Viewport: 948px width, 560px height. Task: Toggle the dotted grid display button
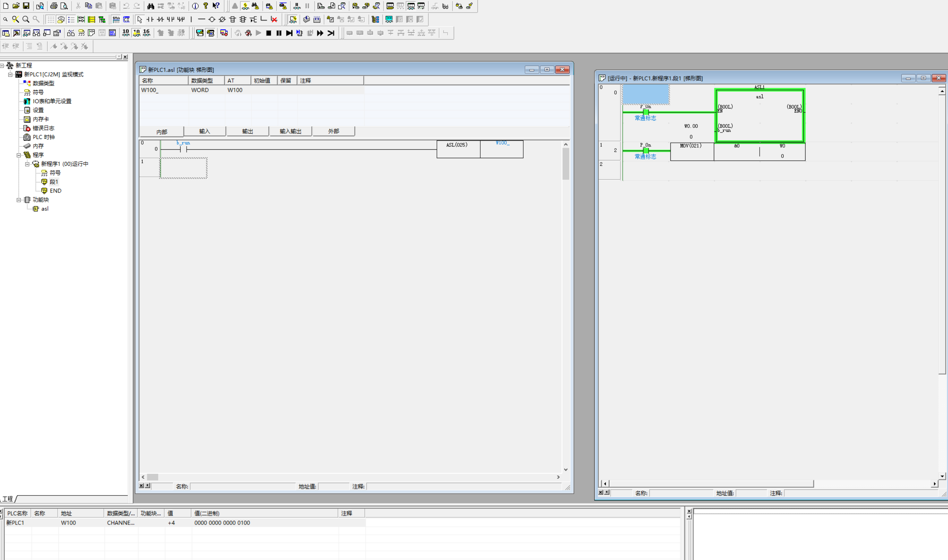click(x=50, y=19)
